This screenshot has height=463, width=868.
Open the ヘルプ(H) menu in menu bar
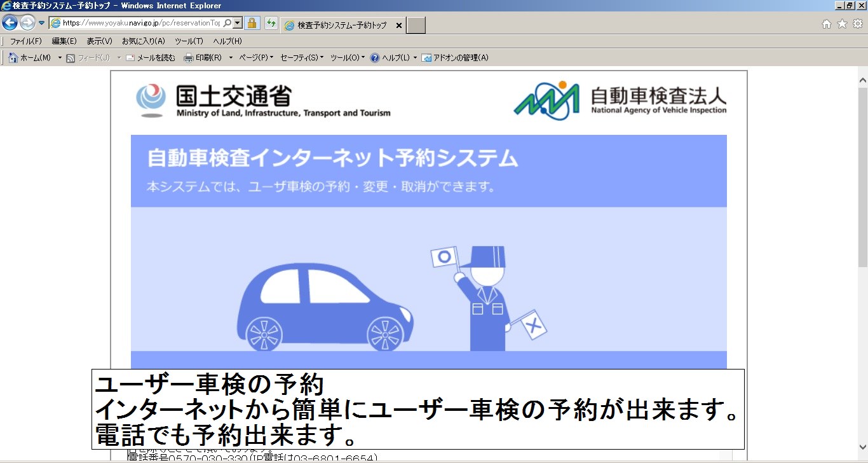(227, 41)
